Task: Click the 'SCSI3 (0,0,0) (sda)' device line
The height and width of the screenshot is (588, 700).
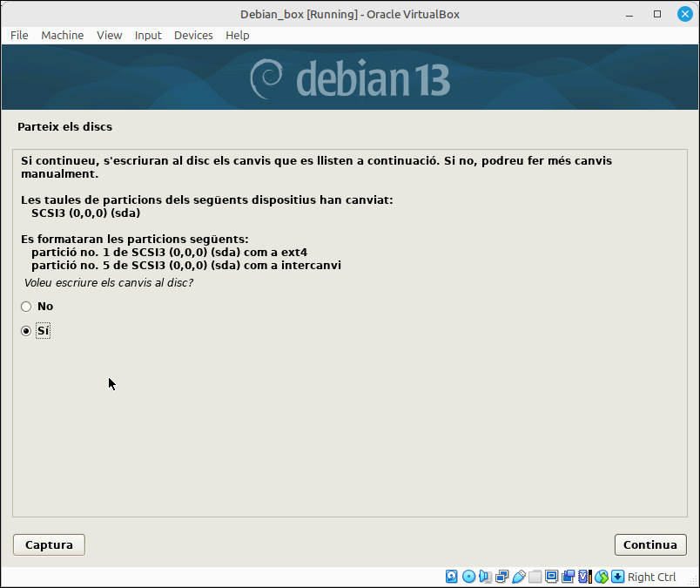Action: tap(85, 213)
